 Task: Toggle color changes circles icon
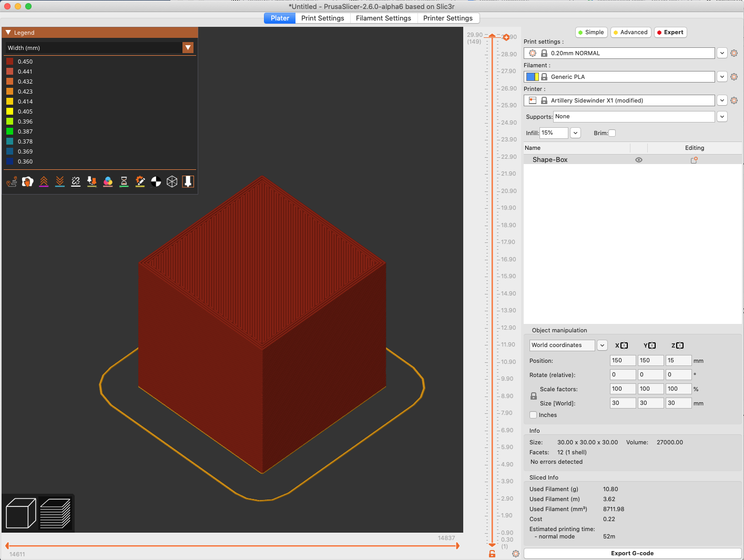pos(108,181)
